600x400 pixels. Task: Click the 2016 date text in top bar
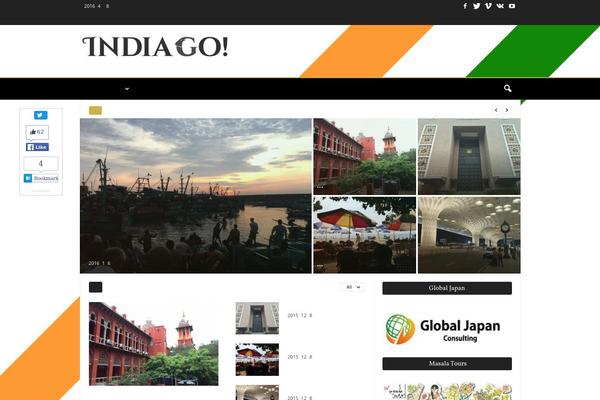(96, 6)
